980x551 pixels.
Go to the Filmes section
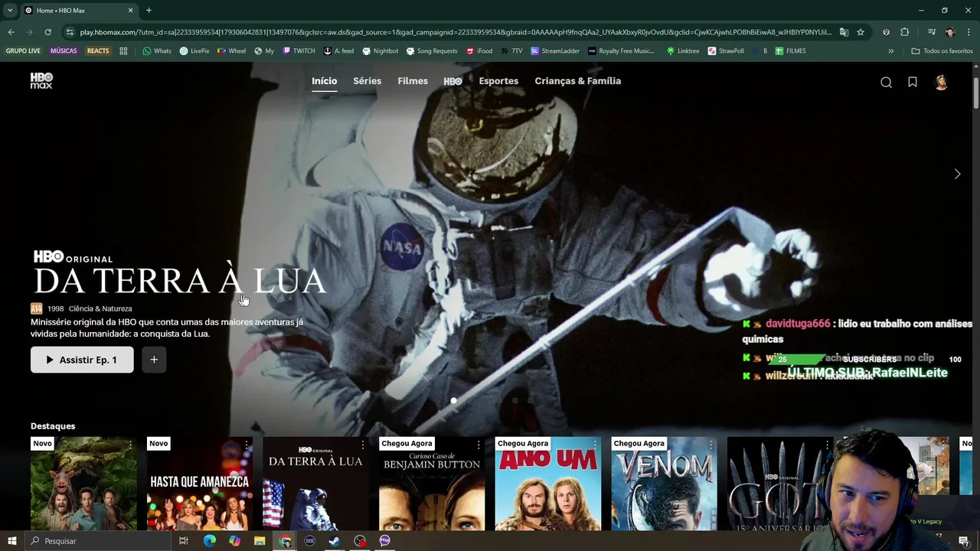(x=413, y=81)
